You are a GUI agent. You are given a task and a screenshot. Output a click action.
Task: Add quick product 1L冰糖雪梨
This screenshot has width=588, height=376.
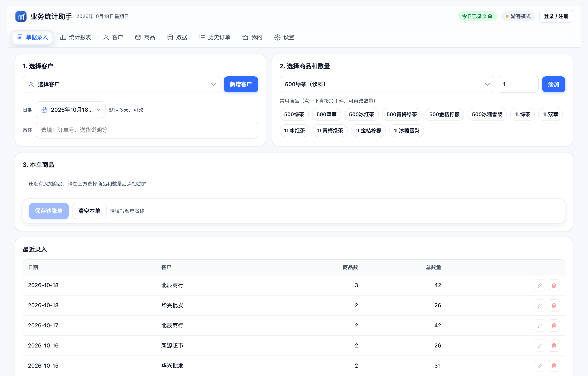pyautogui.click(x=406, y=131)
